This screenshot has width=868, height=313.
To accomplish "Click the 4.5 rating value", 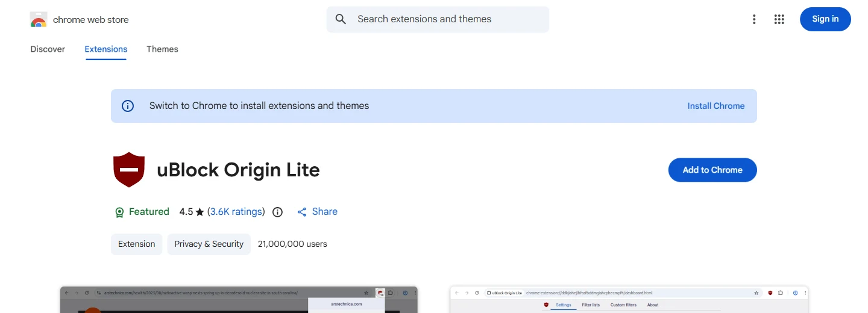I will pos(186,212).
